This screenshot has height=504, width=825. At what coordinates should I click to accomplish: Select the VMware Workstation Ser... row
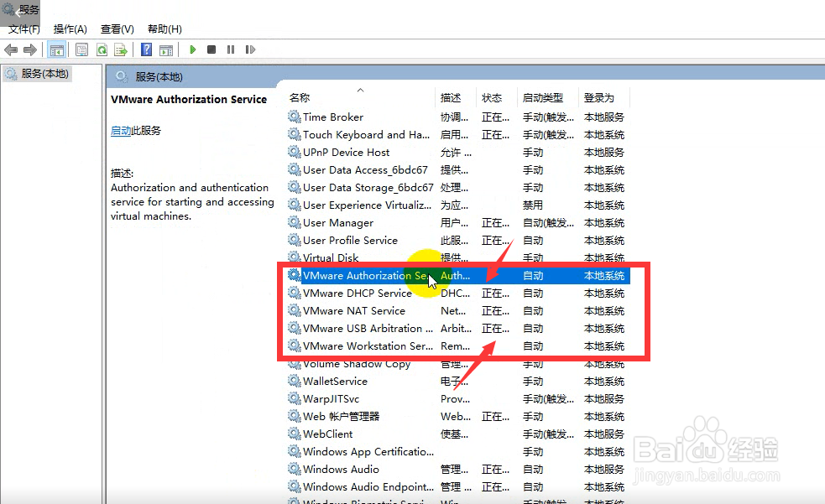click(x=457, y=346)
